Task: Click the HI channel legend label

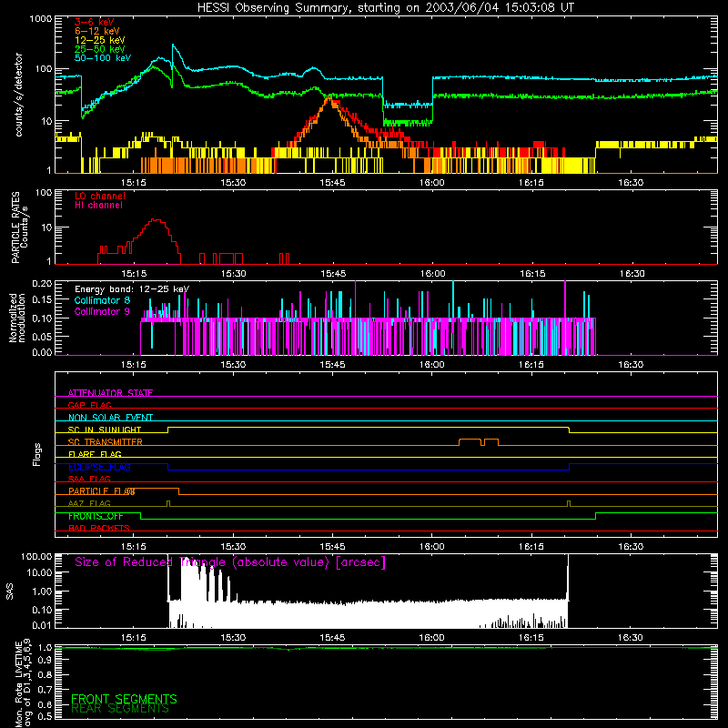Action: (98, 205)
